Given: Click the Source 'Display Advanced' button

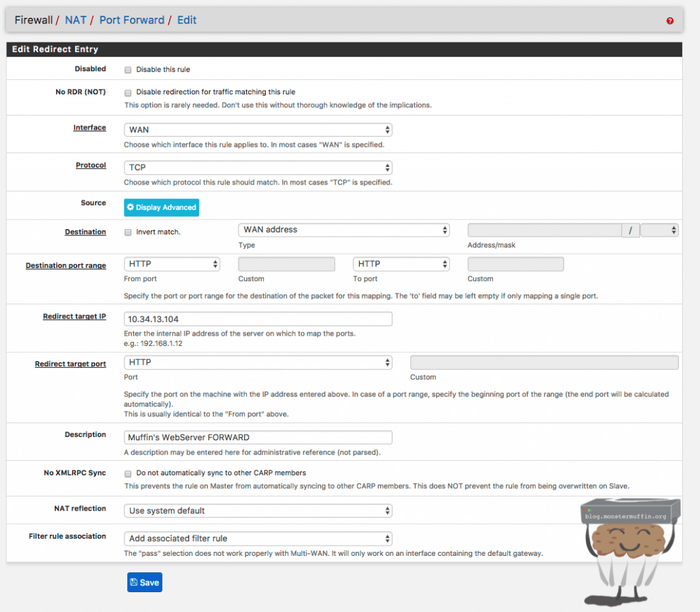Looking at the screenshot, I should click(x=161, y=207).
